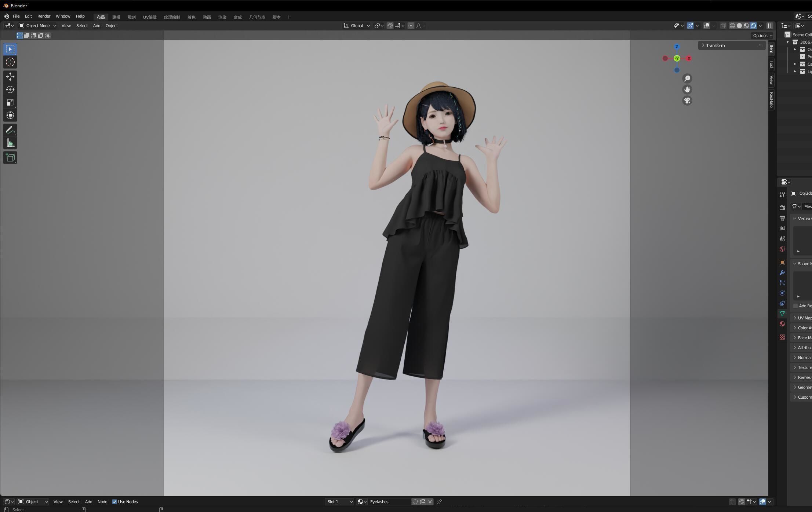Select the Rotate tool
This screenshot has width=812, height=512.
click(x=10, y=89)
